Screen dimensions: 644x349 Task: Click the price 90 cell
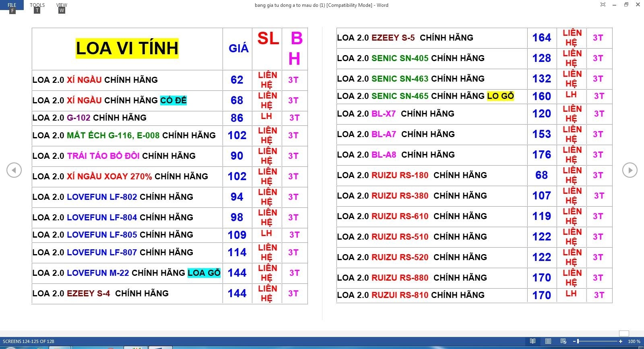[237, 156]
